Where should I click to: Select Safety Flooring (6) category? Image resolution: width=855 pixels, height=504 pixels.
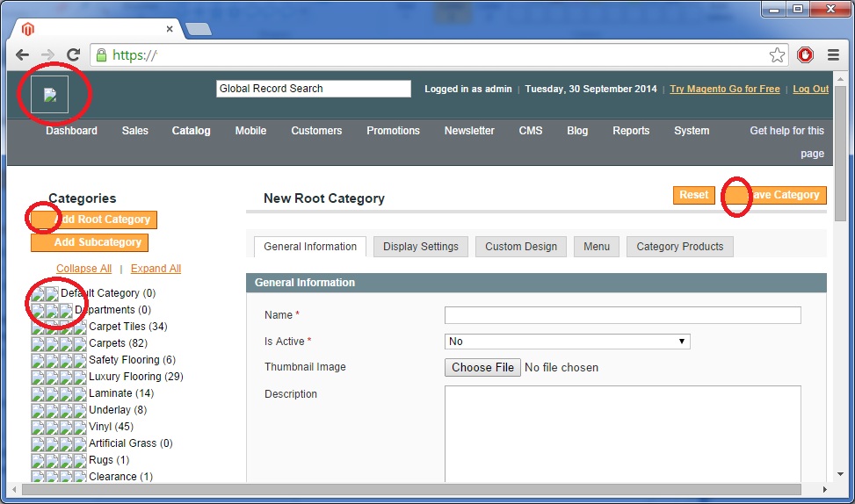[x=132, y=360]
